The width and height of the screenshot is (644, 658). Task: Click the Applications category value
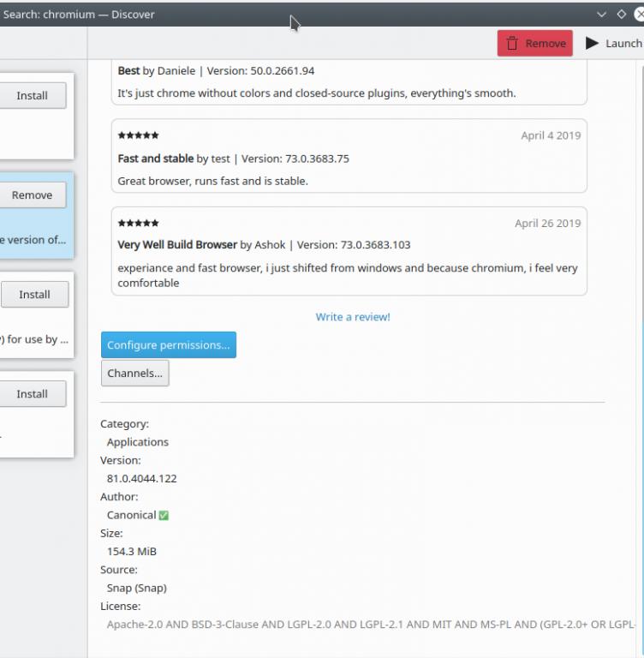(138, 442)
